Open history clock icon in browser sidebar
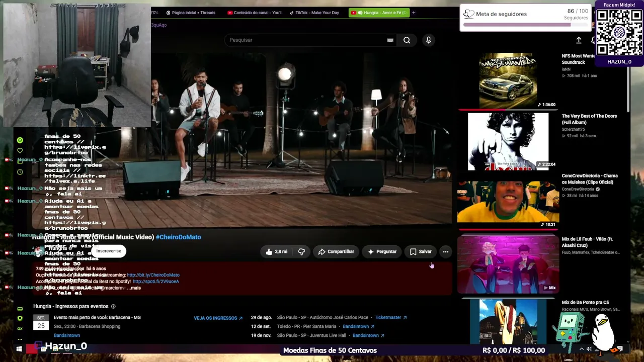 pos(20,172)
